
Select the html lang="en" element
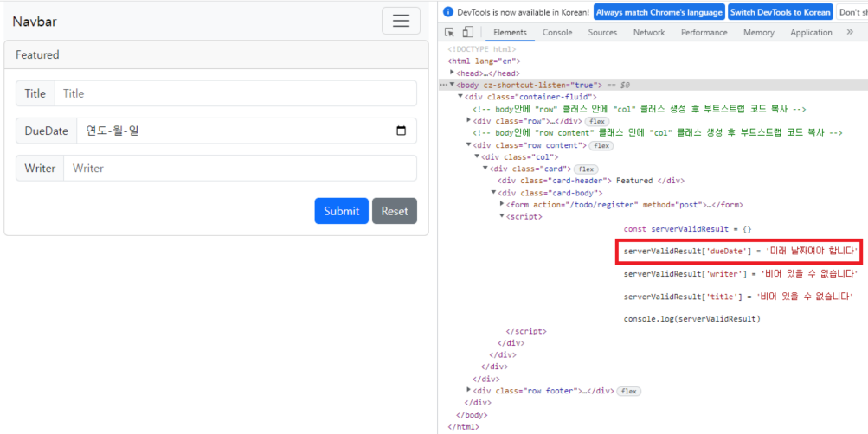484,61
